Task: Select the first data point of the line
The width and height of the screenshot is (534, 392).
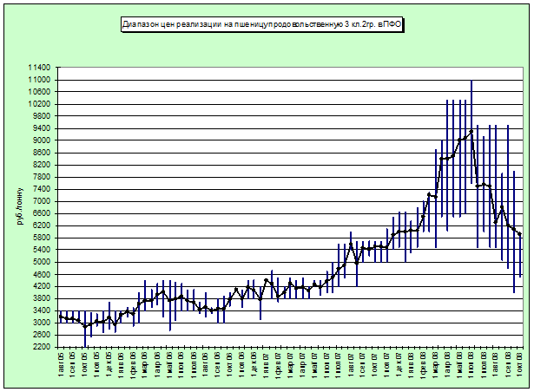Action: tap(61, 317)
